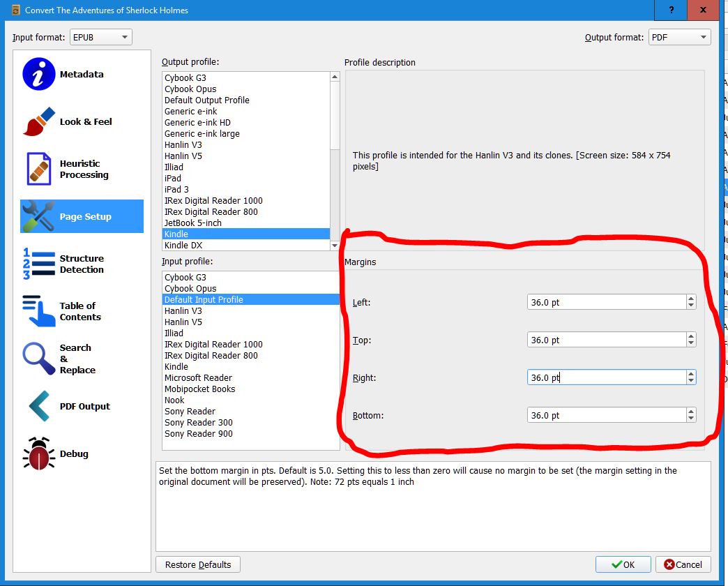This screenshot has height=586, width=728.
Task: Confirm with the OK button
Action: [x=623, y=564]
